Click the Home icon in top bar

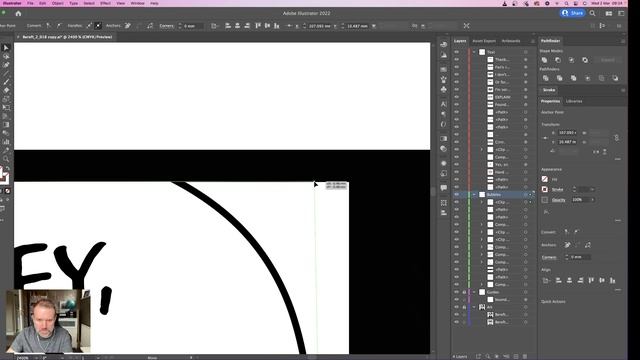[x=18, y=13]
